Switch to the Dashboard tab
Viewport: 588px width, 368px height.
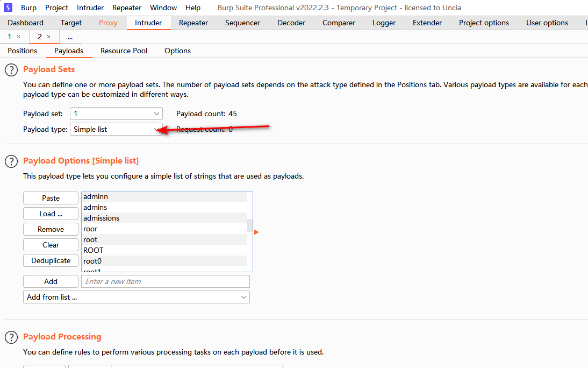(25, 23)
